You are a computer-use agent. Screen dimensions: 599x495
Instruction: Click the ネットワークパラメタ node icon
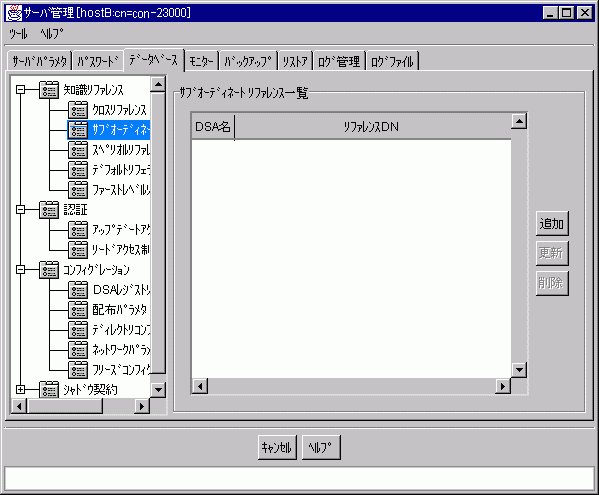78,350
